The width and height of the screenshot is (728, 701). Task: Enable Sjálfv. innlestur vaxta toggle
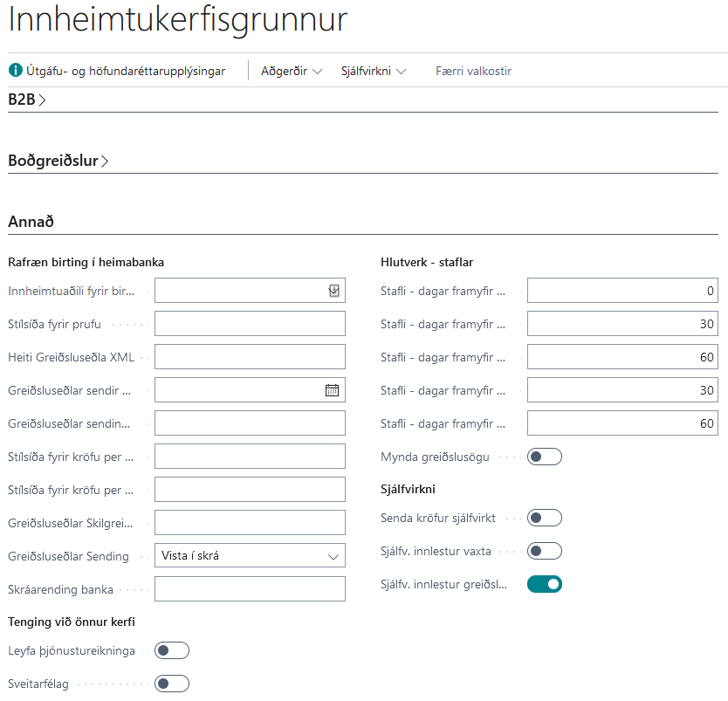(545, 551)
